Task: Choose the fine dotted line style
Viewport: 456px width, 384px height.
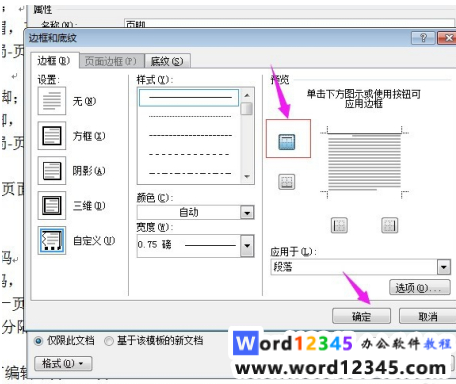Action: [190, 117]
